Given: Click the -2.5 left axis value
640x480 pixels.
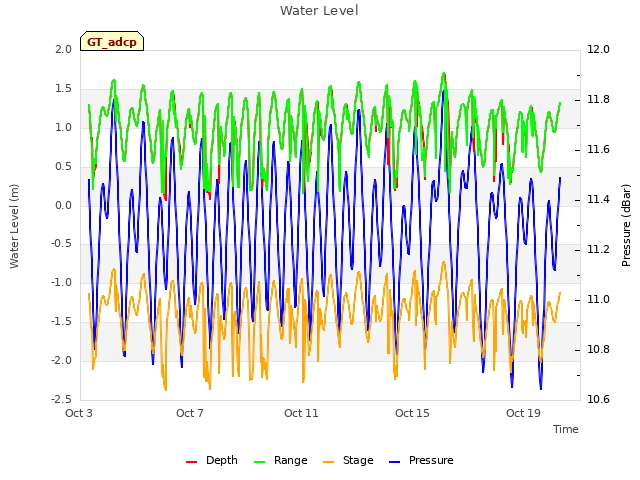Looking at the screenshot, I should (62, 399).
